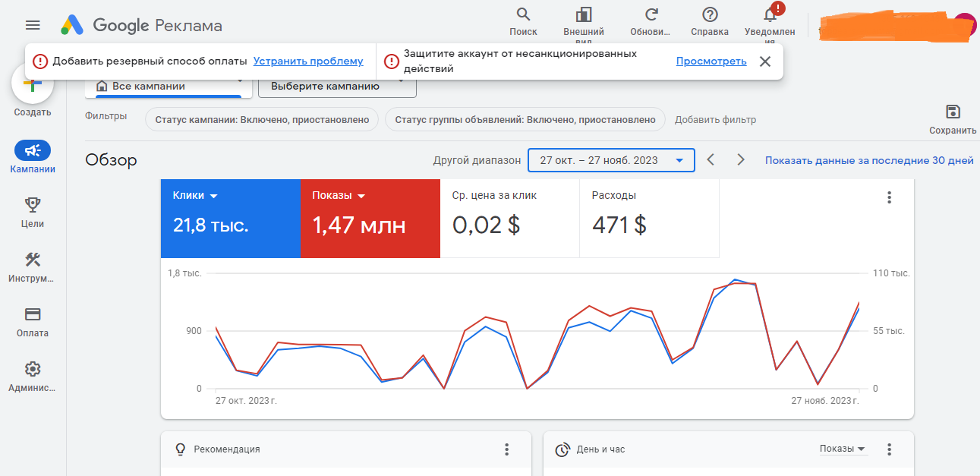Dismiss the account protection notification
The height and width of the screenshot is (476, 980).
coord(765,61)
